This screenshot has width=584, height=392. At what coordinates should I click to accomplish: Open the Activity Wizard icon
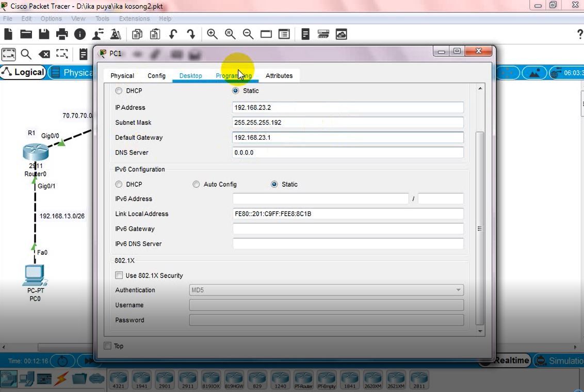point(116,34)
